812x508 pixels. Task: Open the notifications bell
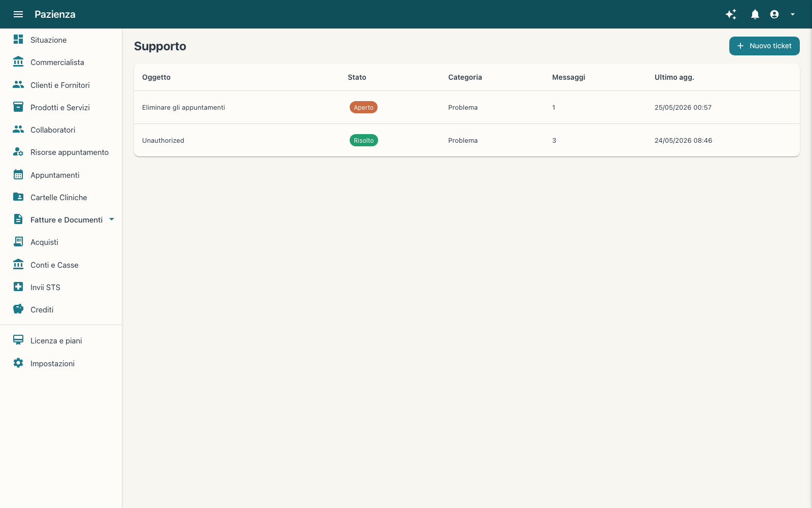pos(755,14)
